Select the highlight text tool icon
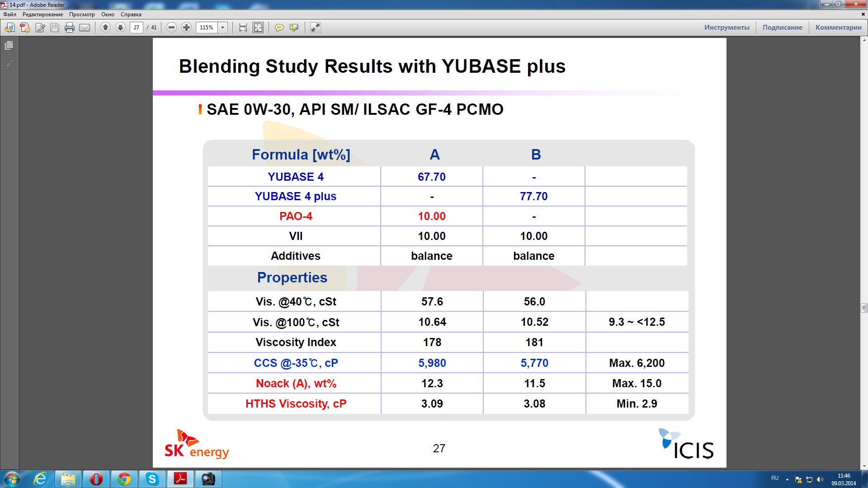868x488 pixels. [294, 28]
